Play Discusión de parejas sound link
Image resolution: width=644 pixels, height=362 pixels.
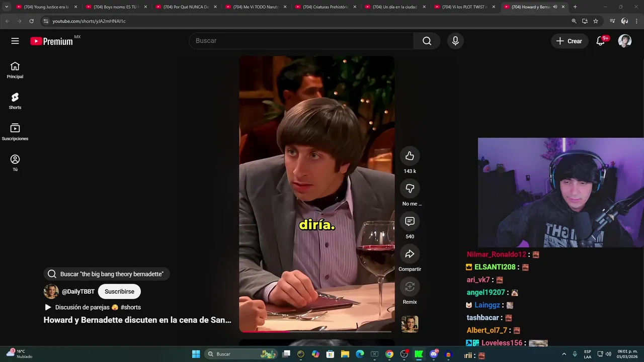(x=93, y=307)
